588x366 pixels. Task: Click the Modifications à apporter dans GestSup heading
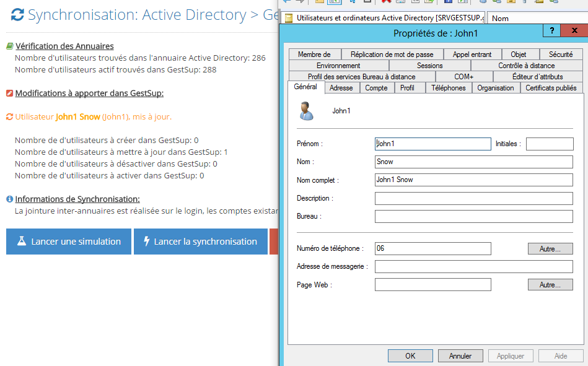(89, 93)
